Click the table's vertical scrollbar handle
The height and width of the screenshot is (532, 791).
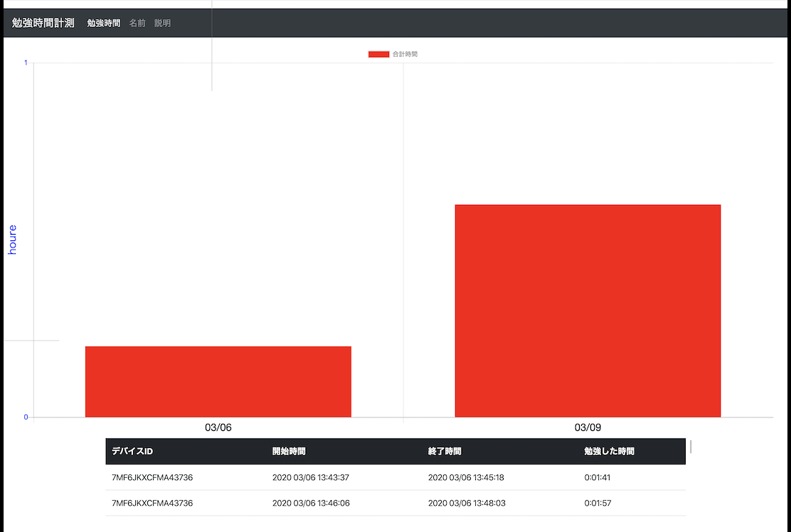691,447
